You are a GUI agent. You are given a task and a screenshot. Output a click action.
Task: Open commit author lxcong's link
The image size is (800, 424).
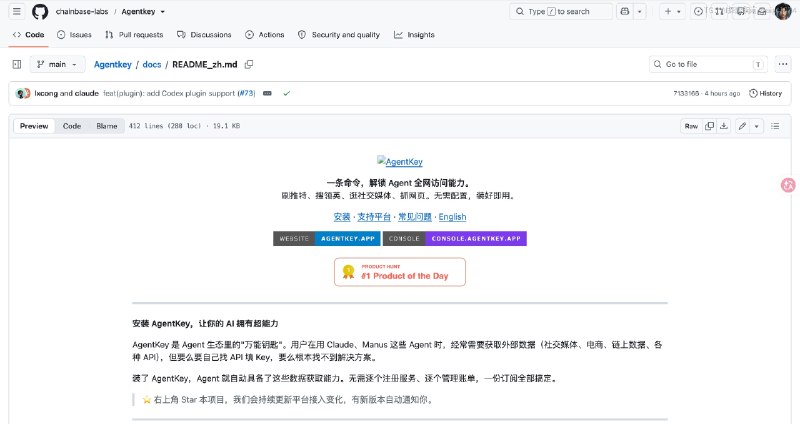[x=46, y=93]
